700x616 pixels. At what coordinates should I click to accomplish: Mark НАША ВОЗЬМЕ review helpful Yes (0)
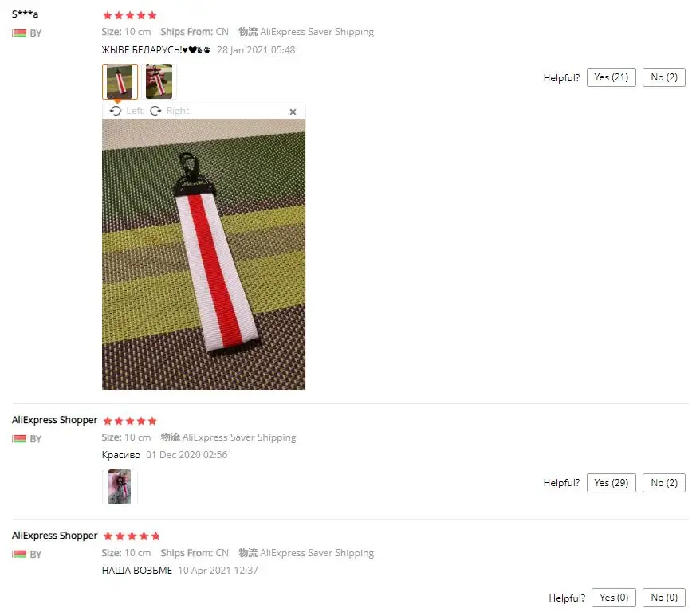[614, 598]
